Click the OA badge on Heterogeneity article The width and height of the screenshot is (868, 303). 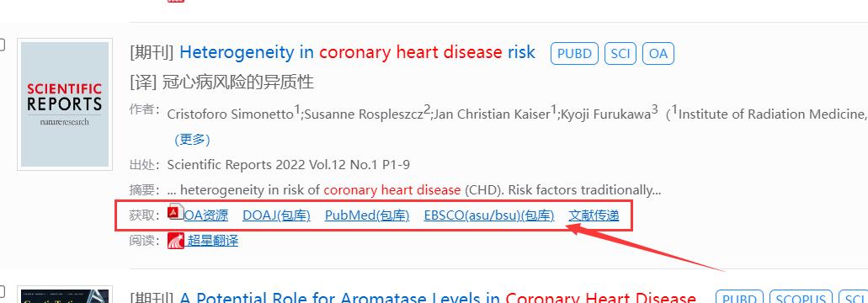tap(658, 54)
